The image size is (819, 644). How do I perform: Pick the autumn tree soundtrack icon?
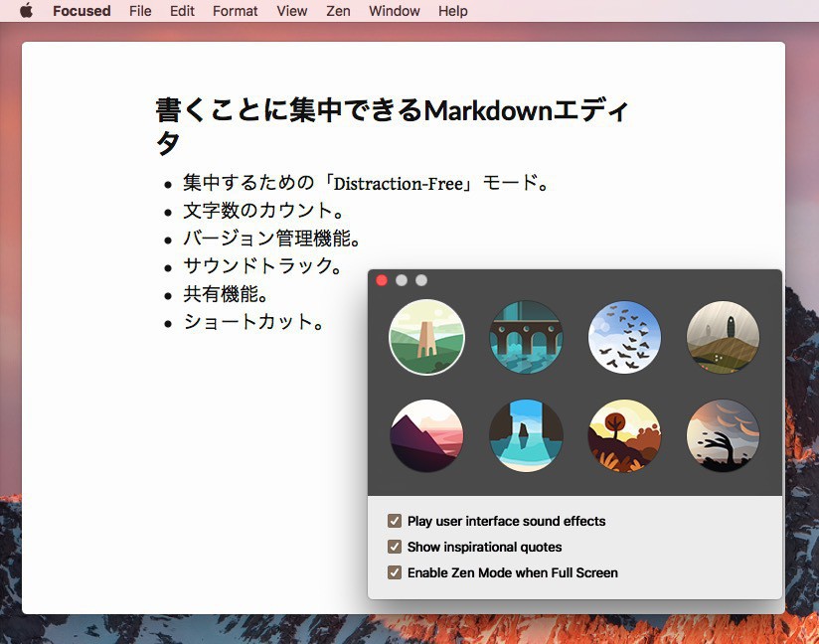click(625, 436)
